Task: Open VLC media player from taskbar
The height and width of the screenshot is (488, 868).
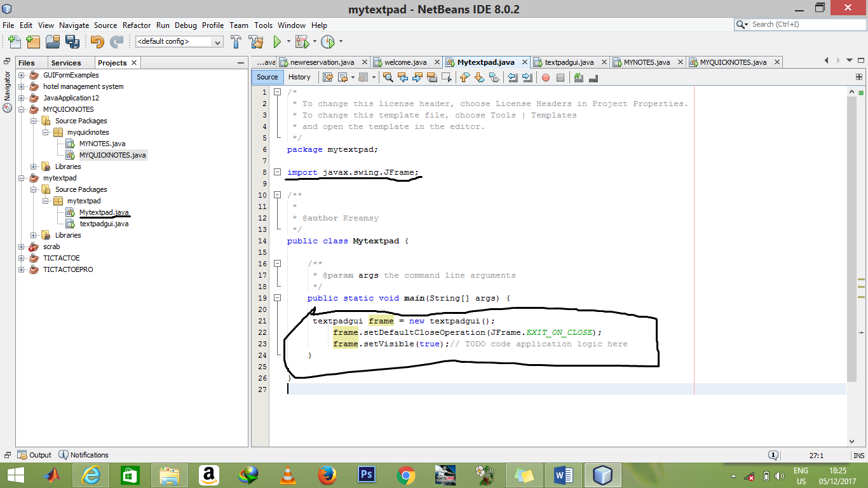Action: pos(288,475)
